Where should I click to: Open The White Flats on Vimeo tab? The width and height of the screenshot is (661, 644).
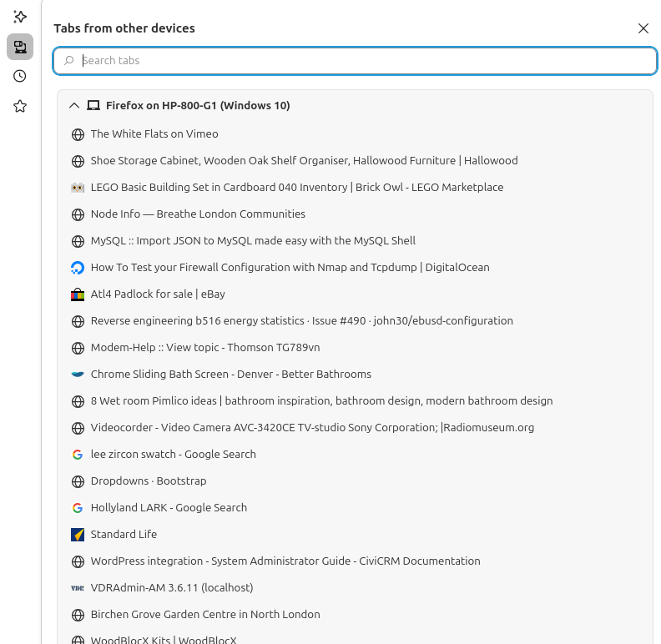click(154, 134)
